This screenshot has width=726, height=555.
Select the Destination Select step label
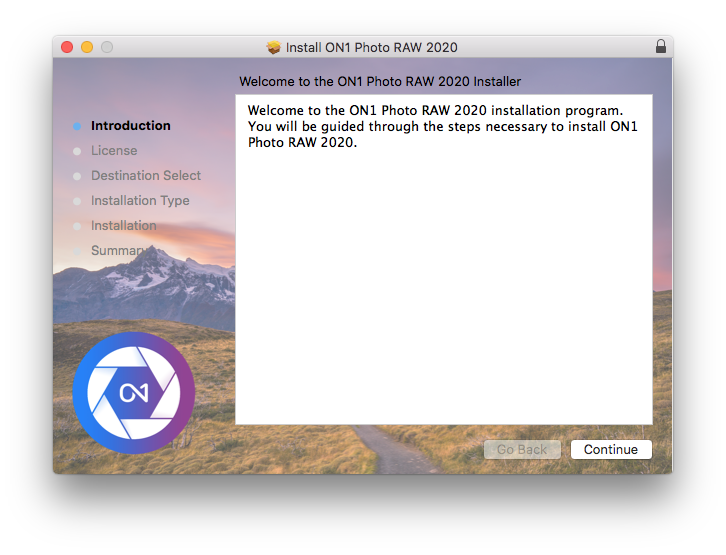click(146, 176)
